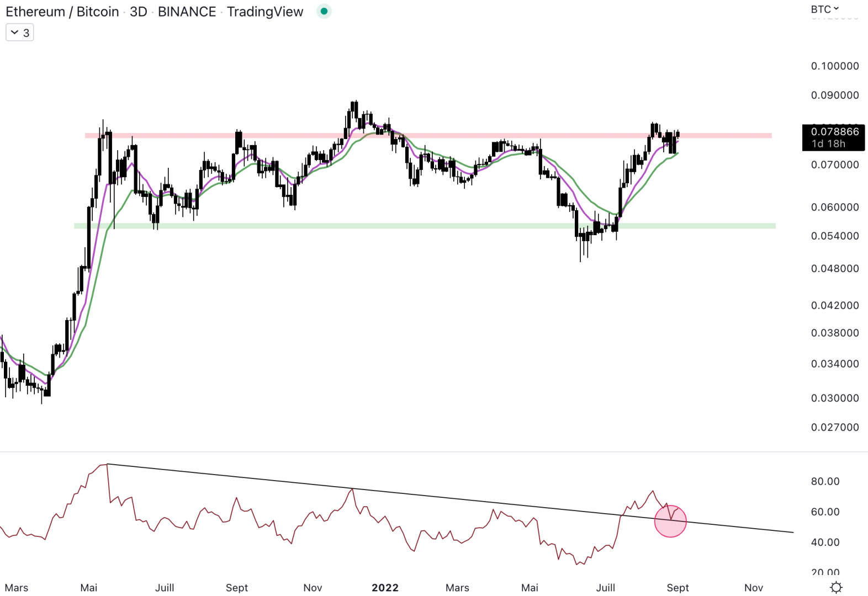Click the RSI 60.00 axis label
Image resolution: width=868 pixels, height=596 pixels.
pos(825,512)
